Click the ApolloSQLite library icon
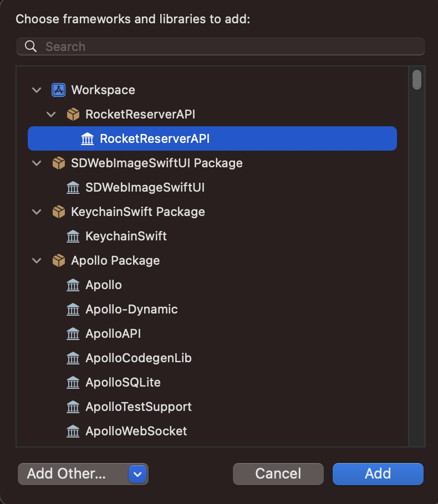The image size is (438, 504). point(73,383)
